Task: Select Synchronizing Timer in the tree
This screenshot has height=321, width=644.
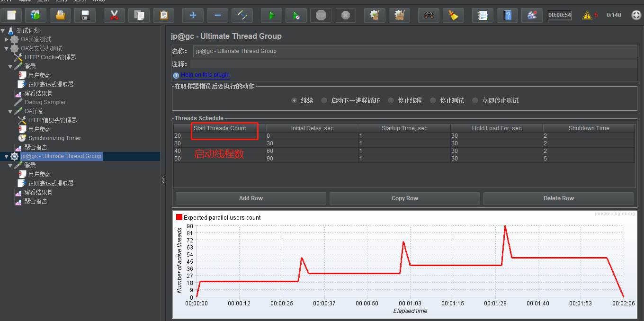Action: [x=54, y=138]
